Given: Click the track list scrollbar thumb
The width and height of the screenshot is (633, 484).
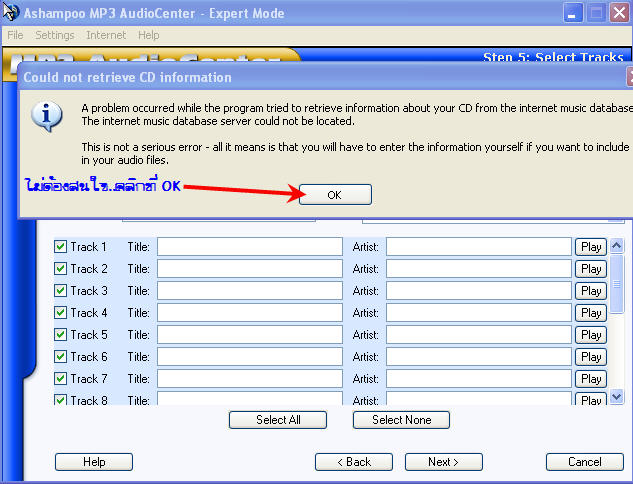Looking at the screenshot, I should pyautogui.click(x=616, y=284).
